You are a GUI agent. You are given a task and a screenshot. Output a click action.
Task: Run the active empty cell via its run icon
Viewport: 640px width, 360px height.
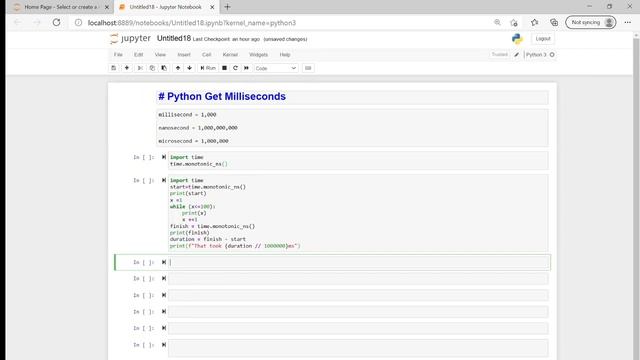tap(164, 262)
